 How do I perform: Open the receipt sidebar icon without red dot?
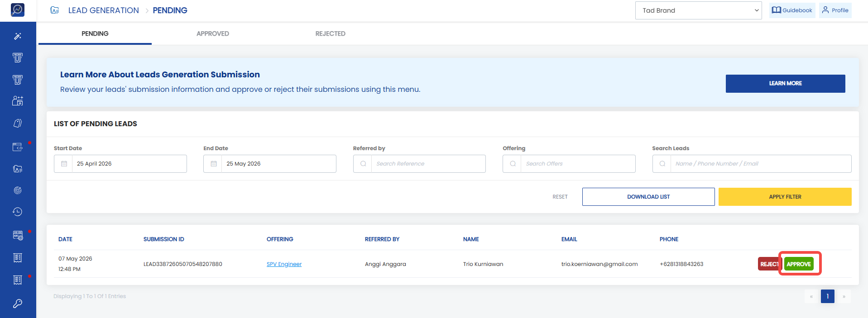pos(18,258)
